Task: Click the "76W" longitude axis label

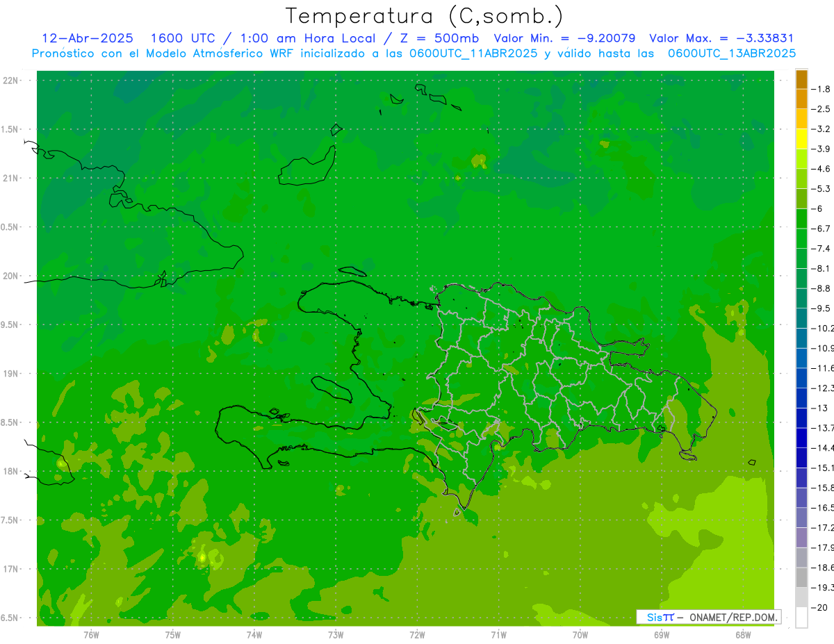Action: (x=91, y=634)
